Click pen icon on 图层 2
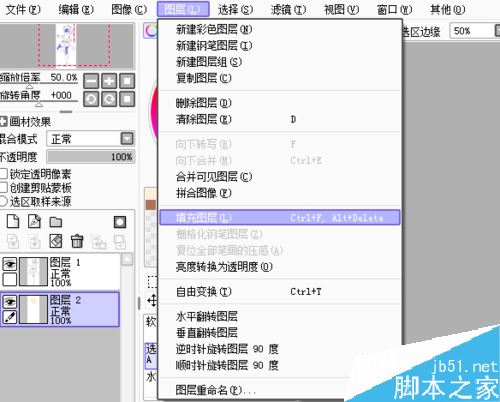Screen dimensions: 500x402 tap(10, 317)
